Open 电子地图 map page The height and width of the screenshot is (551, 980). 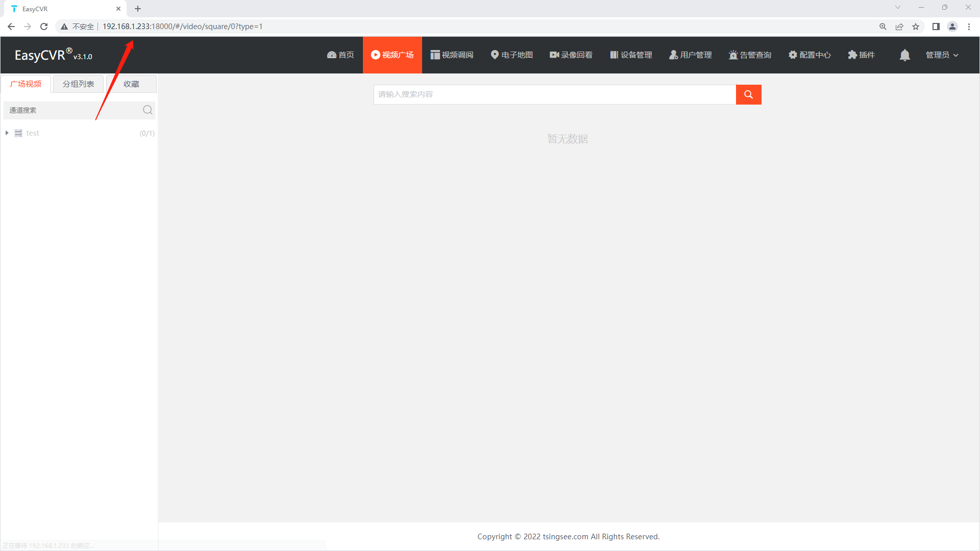point(512,55)
